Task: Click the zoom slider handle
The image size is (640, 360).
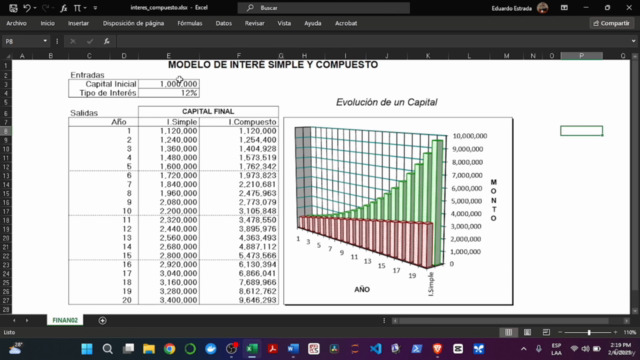Action: [x=589, y=333]
